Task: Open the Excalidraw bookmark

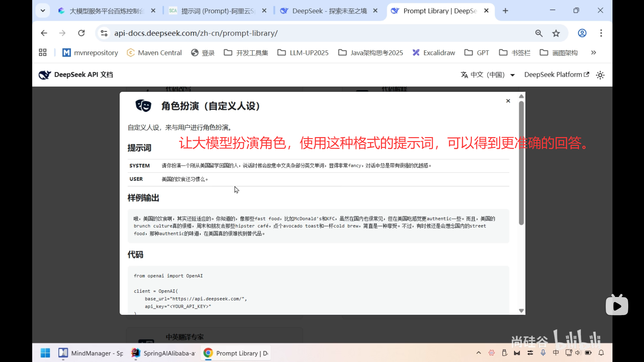Action: coord(434,53)
